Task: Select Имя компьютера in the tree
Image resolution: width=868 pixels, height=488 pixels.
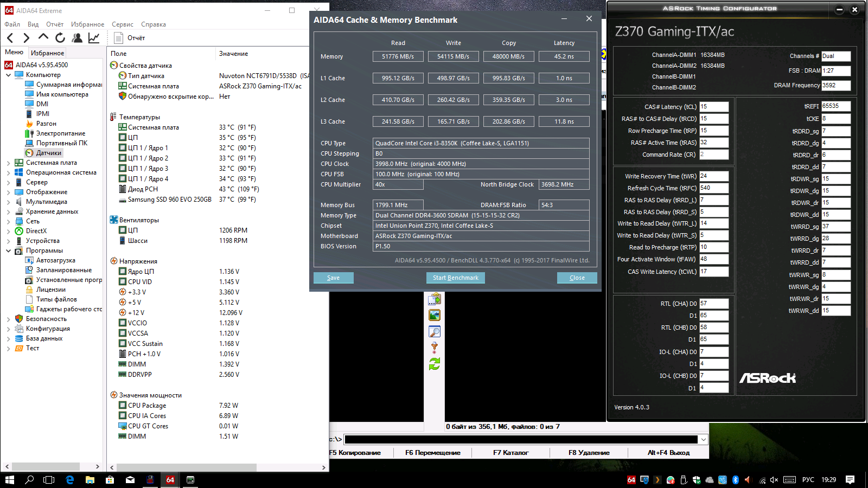Action: (x=62, y=94)
